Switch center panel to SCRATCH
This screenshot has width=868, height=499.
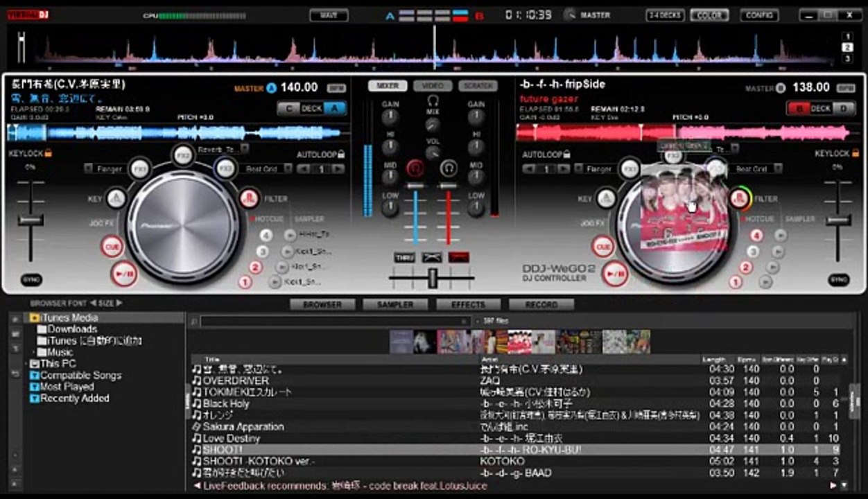coord(478,86)
